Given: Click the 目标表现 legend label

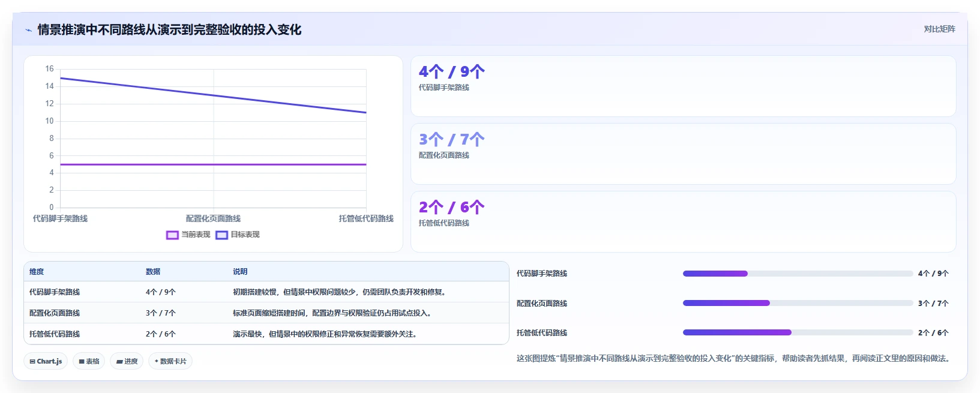Looking at the screenshot, I should click(245, 235).
